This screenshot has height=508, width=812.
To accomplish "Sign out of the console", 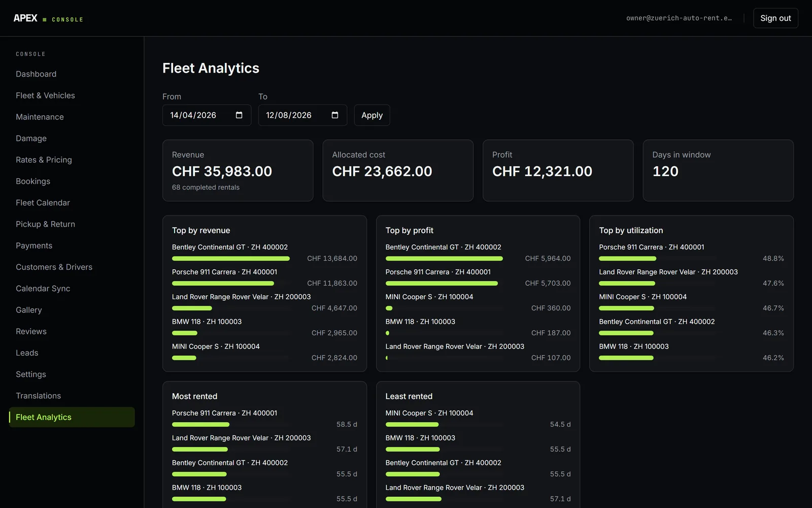I will click(775, 18).
